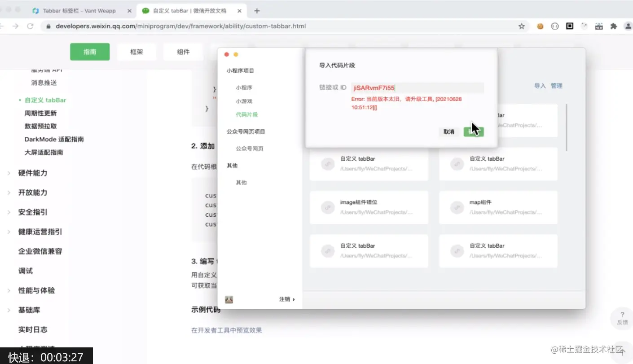The image size is (633, 364).
Task: Bookmark this page with the star icon
Action: tap(522, 26)
